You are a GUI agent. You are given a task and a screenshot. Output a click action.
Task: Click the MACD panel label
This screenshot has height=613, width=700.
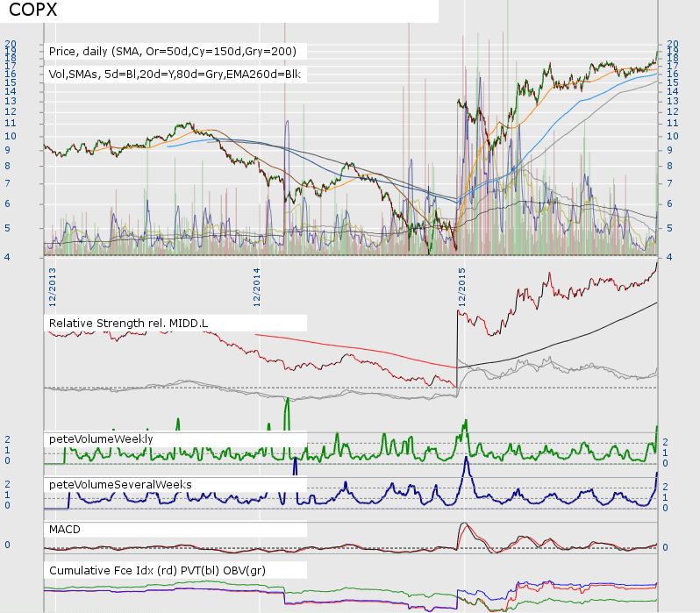[x=65, y=530]
